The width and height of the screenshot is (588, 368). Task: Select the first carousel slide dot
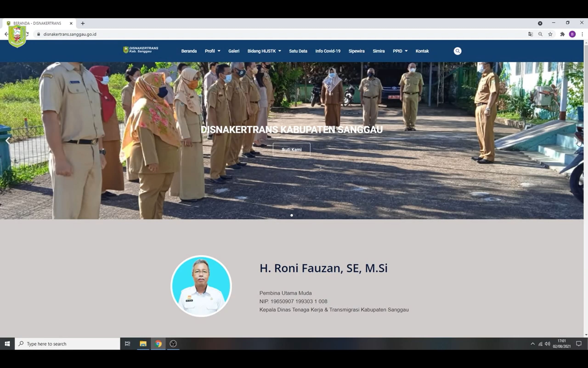tap(291, 215)
